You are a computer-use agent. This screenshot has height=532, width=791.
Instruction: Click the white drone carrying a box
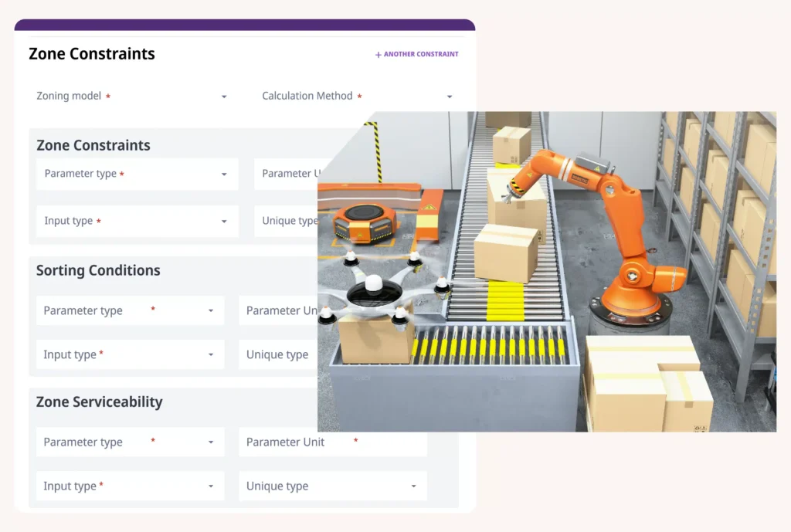[x=376, y=292]
